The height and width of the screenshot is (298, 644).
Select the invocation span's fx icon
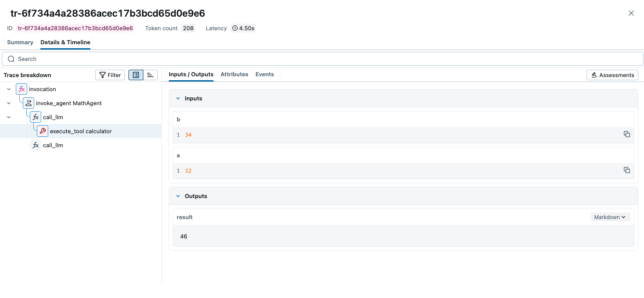pyautogui.click(x=21, y=89)
